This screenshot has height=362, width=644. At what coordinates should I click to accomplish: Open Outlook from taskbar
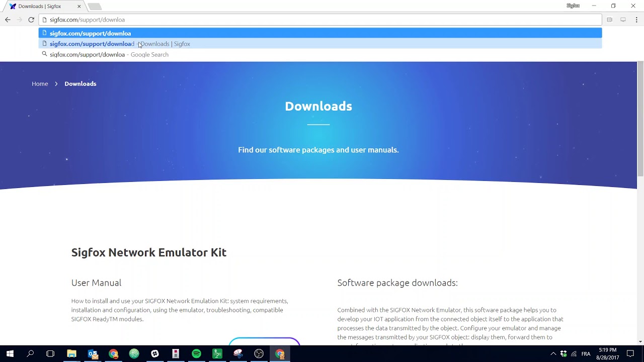(93, 354)
